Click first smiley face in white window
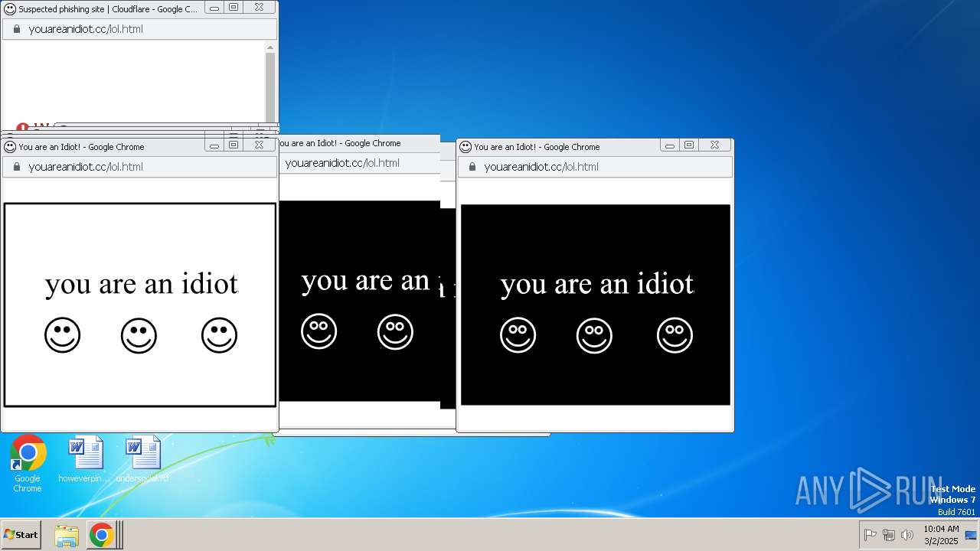980x551 pixels. pos(62,335)
